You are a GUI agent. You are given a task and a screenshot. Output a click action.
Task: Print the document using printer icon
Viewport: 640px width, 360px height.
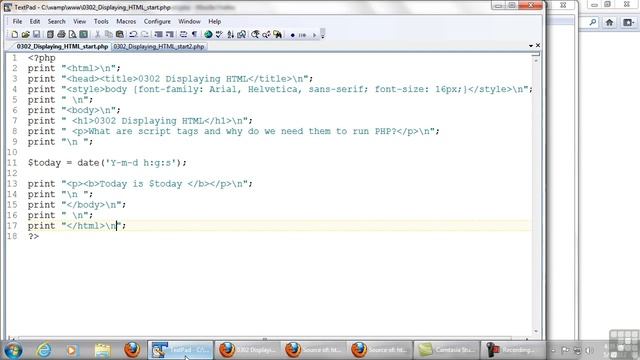click(61, 35)
